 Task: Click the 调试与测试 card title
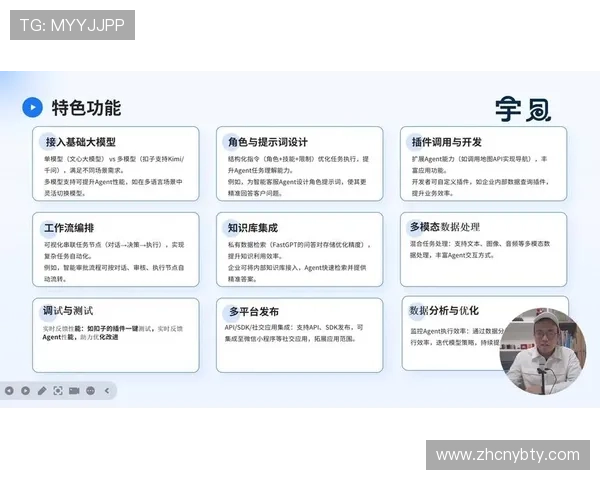68,310
